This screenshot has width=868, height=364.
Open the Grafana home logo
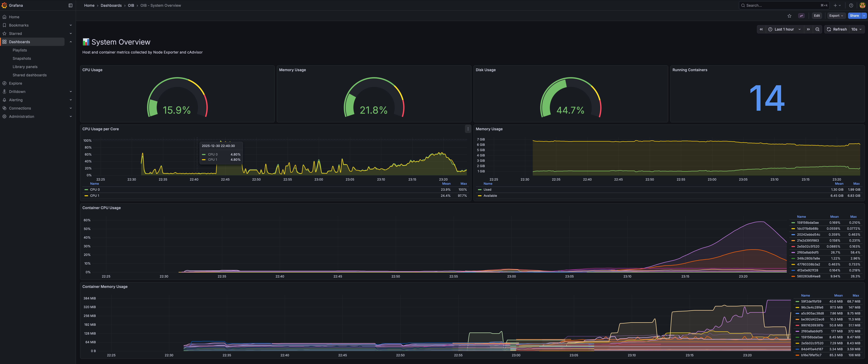pyautogui.click(x=4, y=5)
